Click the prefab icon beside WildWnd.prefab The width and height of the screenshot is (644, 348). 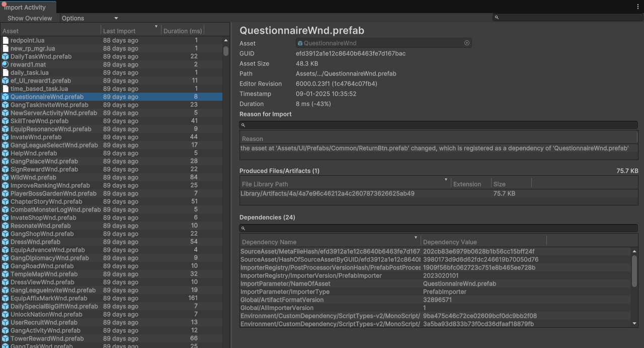point(6,177)
